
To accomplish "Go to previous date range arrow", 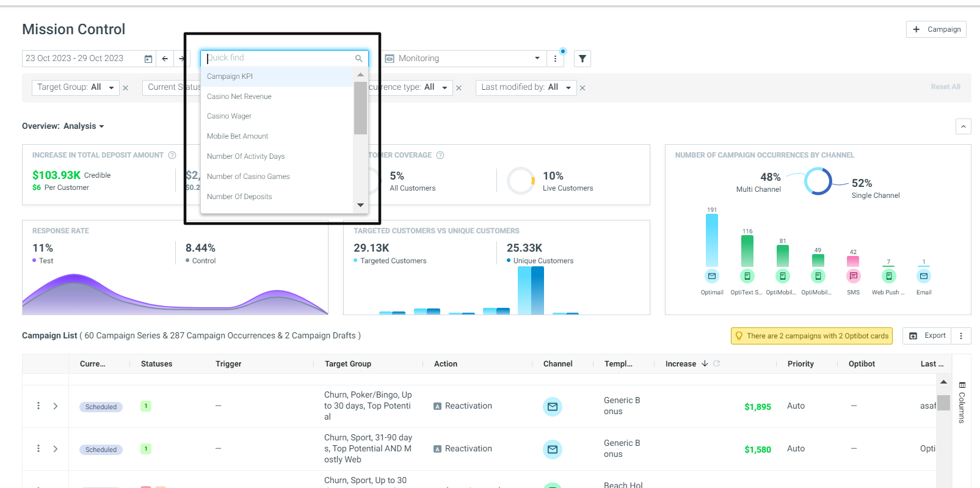I will pyautogui.click(x=165, y=59).
